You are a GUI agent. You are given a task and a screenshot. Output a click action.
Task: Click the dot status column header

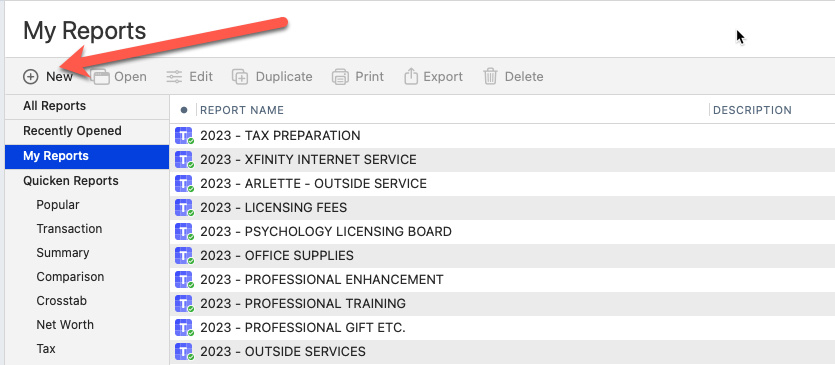click(x=184, y=110)
